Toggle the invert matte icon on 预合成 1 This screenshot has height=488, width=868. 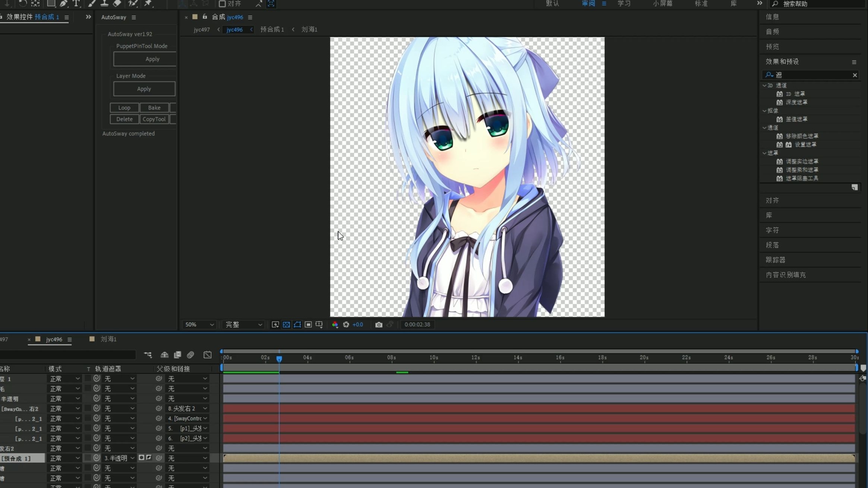coord(149,457)
